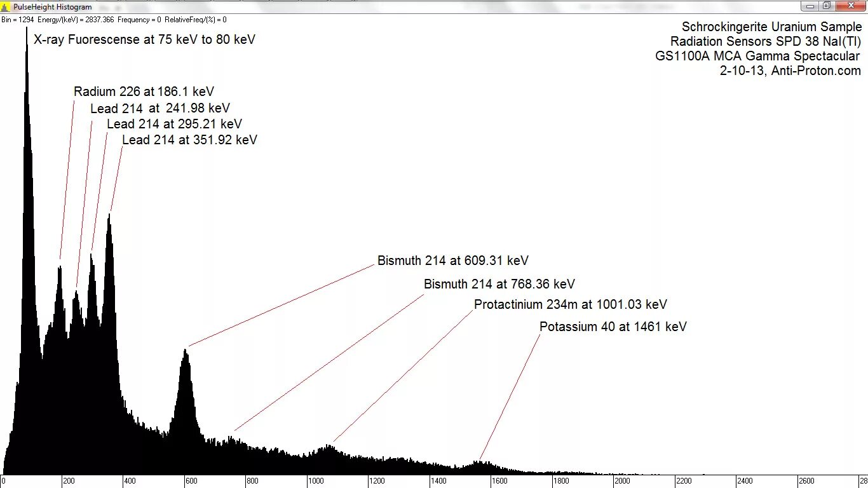Viewport: 868px width, 488px height.
Task: Click the 1800 tick on energy axis
Action: pyautogui.click(x=562, y=481)
